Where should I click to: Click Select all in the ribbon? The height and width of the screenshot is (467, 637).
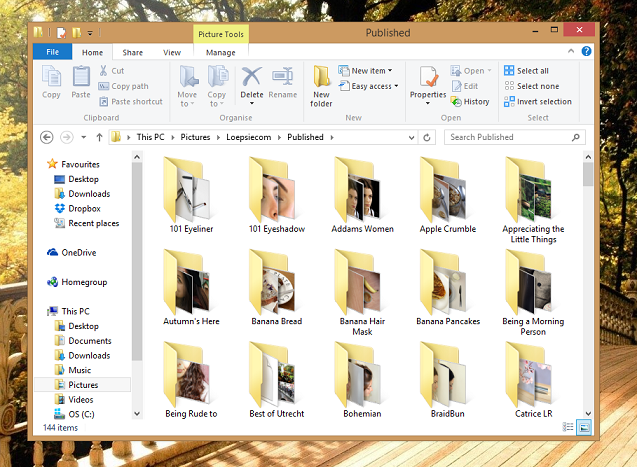(x=526, y=71)
